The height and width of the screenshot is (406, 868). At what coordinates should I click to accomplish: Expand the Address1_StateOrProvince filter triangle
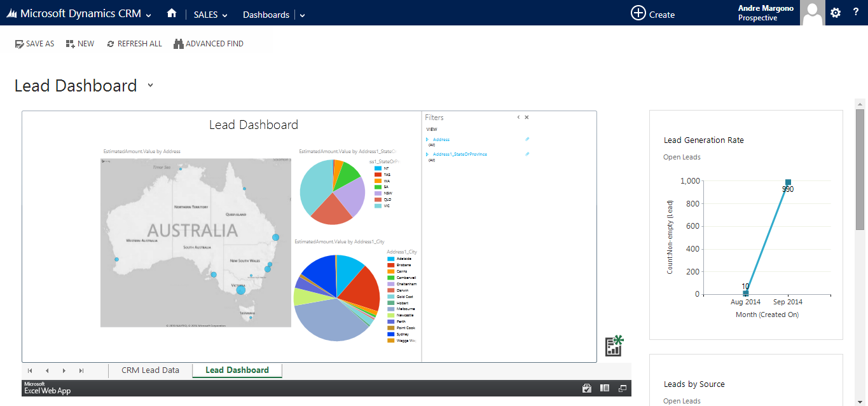[427, 154]
